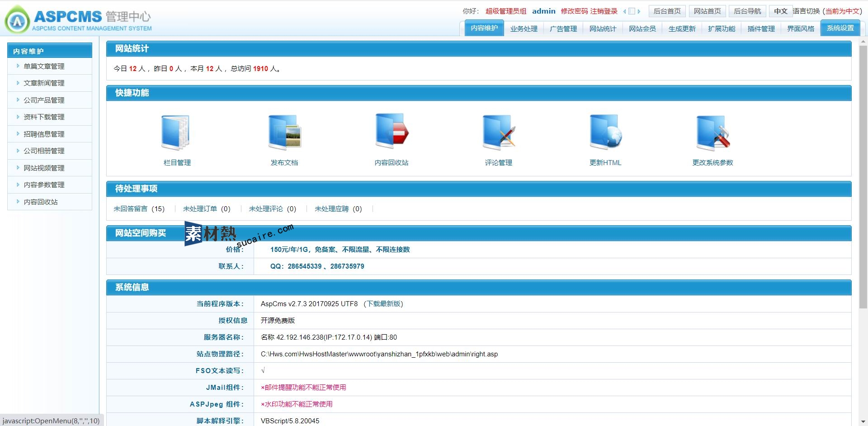Click the 下载最新版 link

383,304
